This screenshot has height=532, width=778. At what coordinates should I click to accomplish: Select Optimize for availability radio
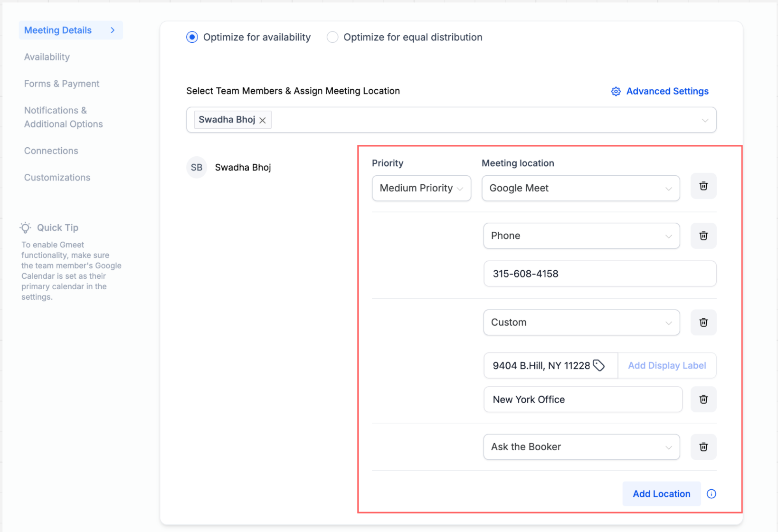[192, 37]
